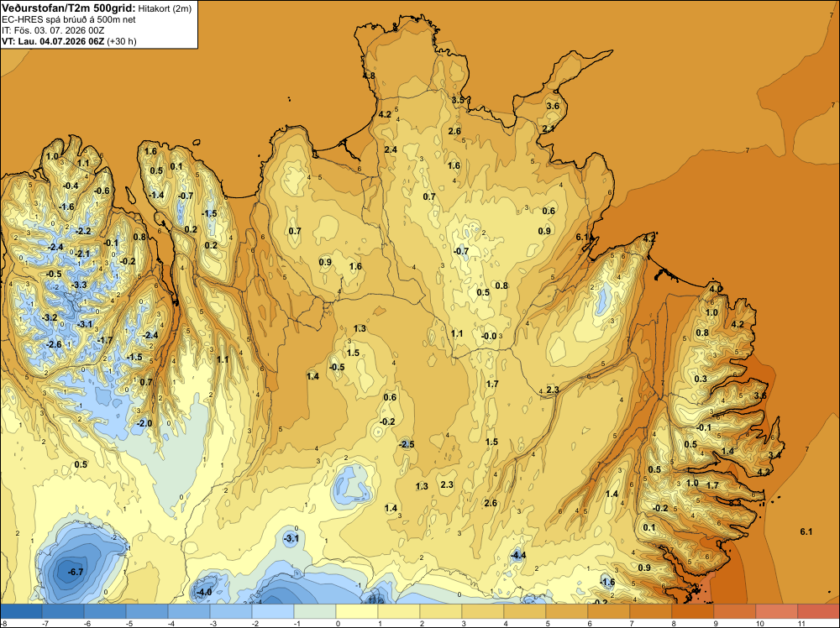Click the -0.6 temperature value
840x628 pixels.
point(102,191)
